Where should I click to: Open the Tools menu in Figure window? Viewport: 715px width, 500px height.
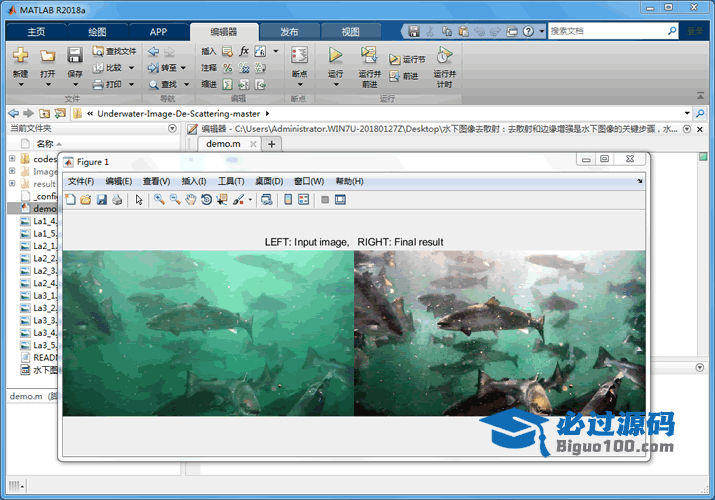tap(231, 181)
